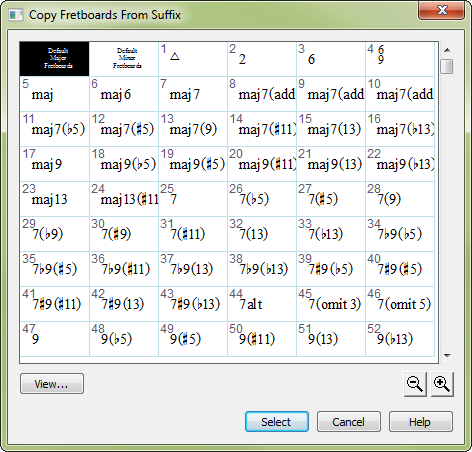472x452 pixels.
Task: Click the dialog title bar icon
Action: [x=16, y=15]
